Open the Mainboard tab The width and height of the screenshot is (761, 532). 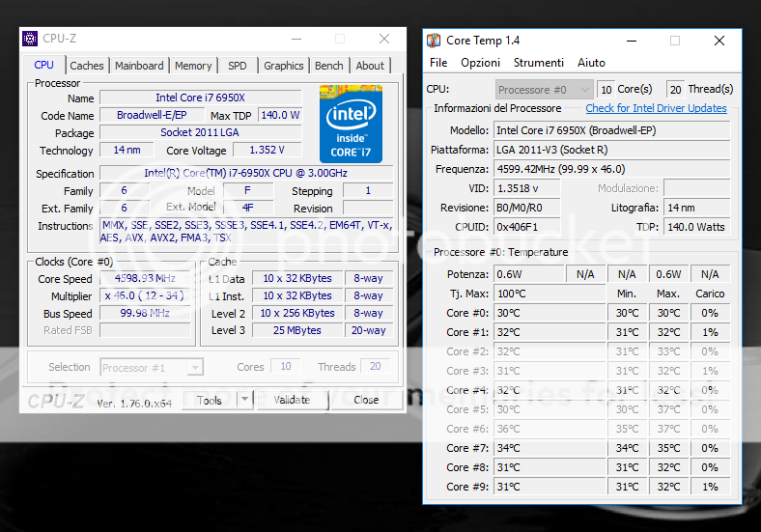click(139, 66)
